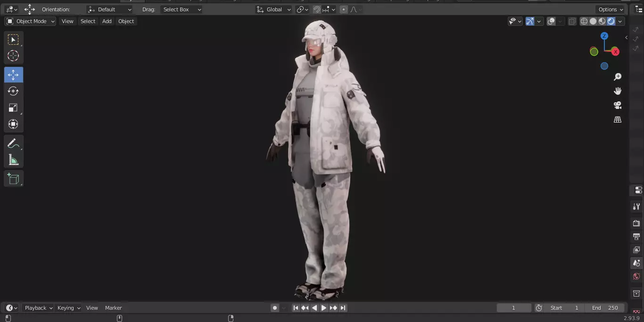Jump to previous keyframe

pos(305,308)
